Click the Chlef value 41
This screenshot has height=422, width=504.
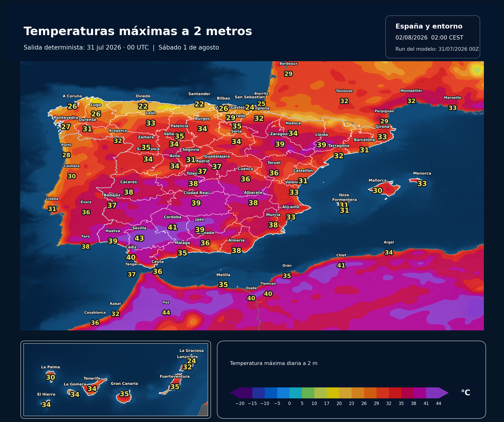tap(341, 265)
